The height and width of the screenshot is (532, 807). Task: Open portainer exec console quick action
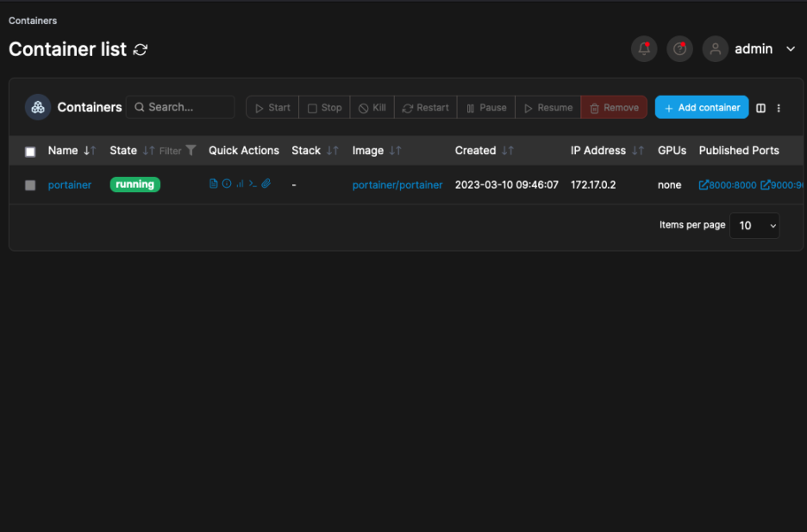[253, 184]
